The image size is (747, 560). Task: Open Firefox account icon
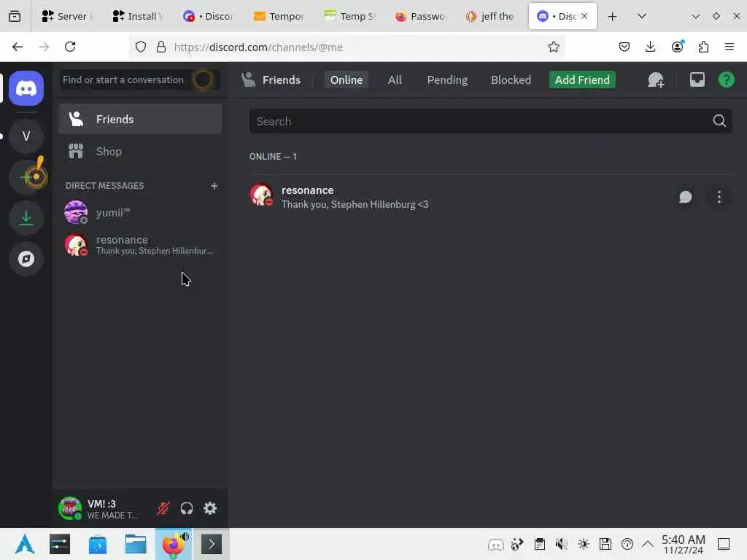click(677, 47)
